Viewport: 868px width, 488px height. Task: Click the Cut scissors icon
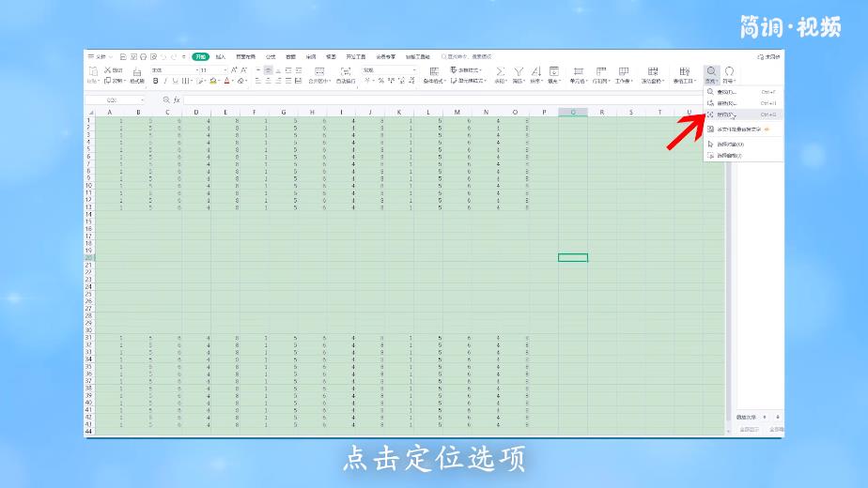point(107,70)
